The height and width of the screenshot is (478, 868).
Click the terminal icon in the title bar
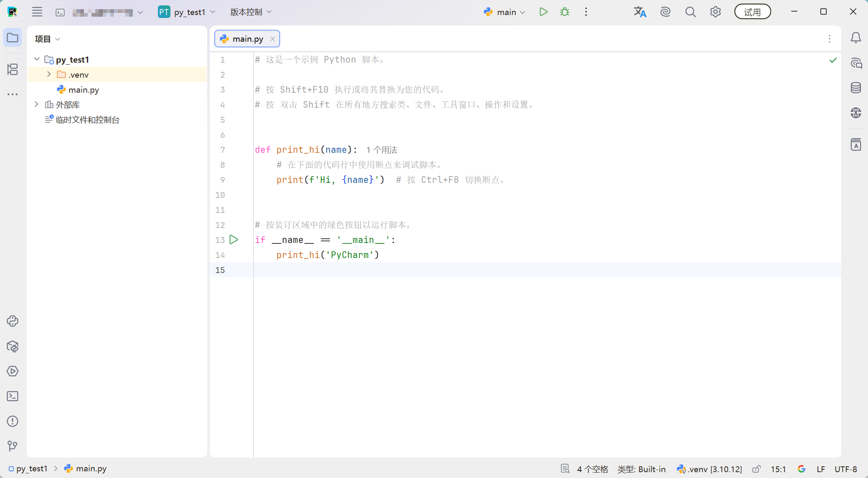[x=60, y=13]
